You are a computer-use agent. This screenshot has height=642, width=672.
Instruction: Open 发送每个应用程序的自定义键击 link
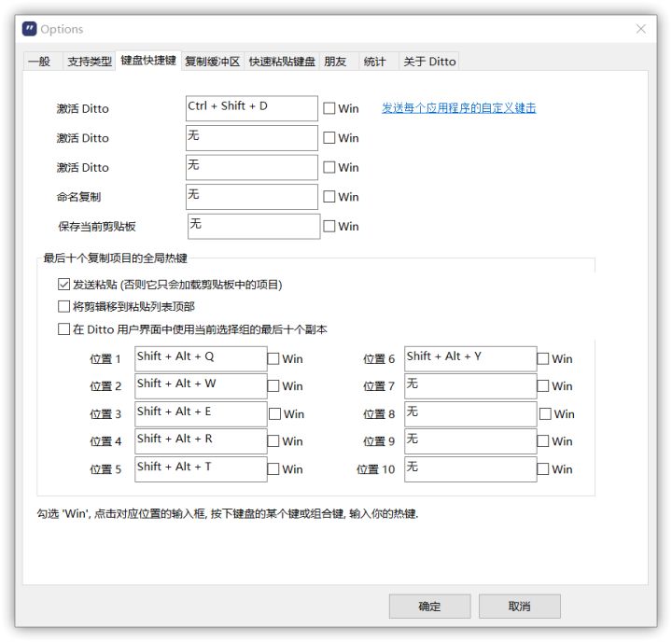(x=458, y=108)
